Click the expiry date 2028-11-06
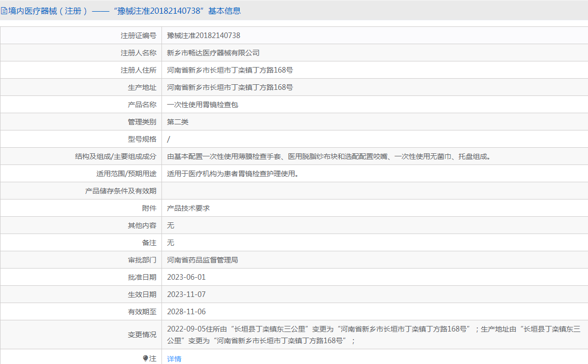This screenshot has height=364, width=588. (186, 312)
